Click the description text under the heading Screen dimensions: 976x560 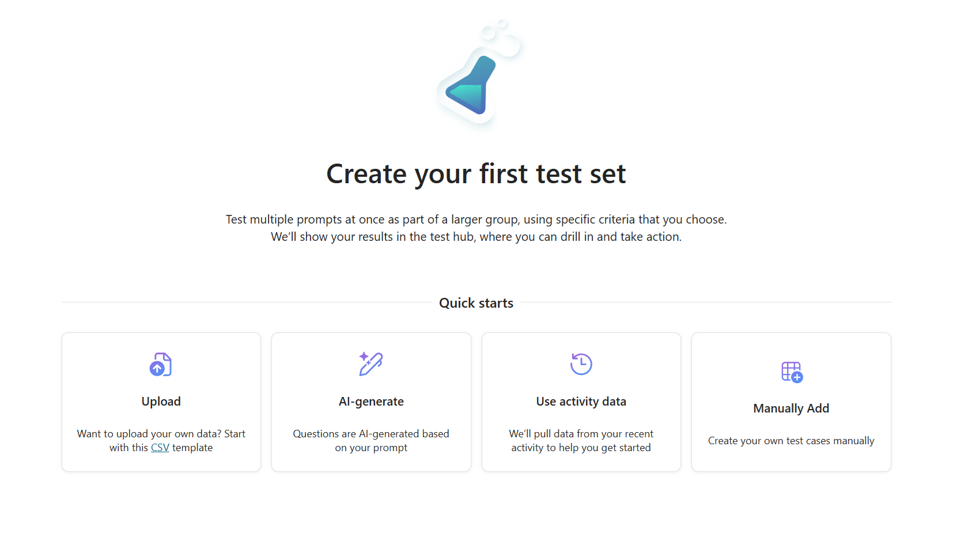[x=476, y=228]
